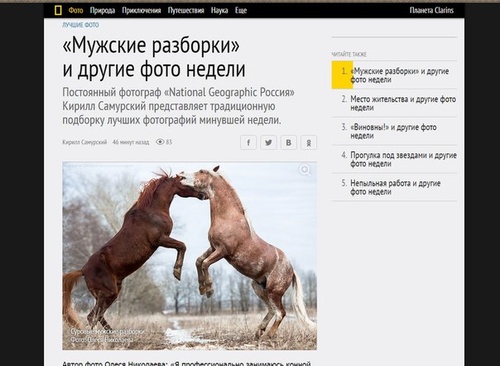
Task: Open the Наука menu section
Action: pyautogui.click(x=219, y=10)
